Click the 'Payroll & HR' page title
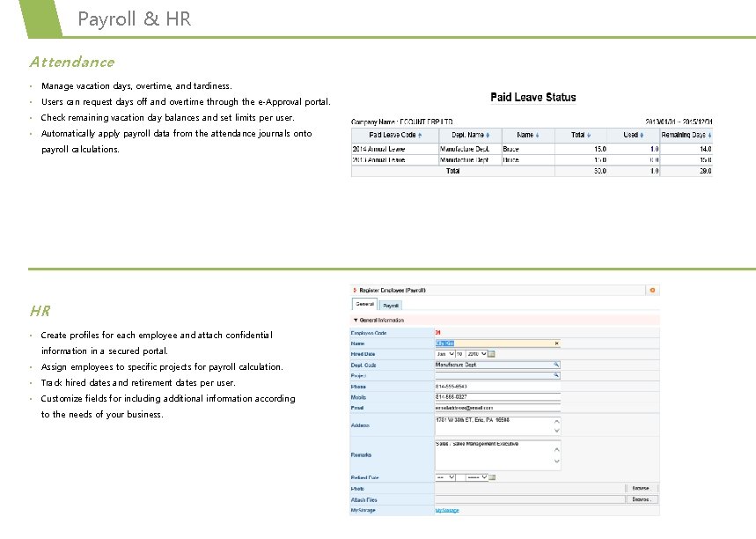Image resolution: width=756 pixels, height=539 pixels. pyautogui.click(x=134, y=18)
